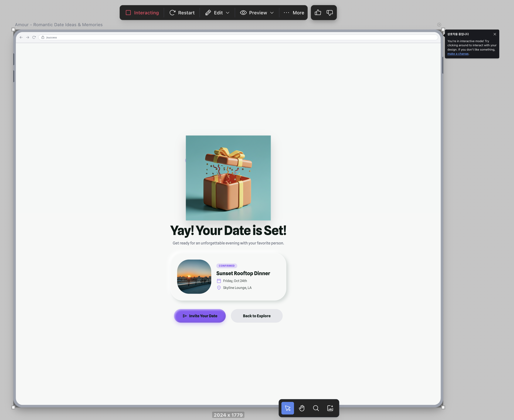Go back in the mock browser

[21, 38]
